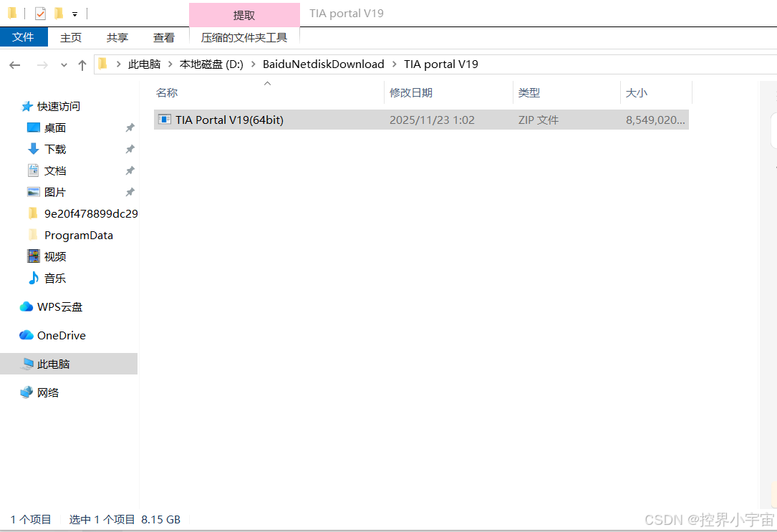Image resolution: width=777 pixels, height=532 pixels.
Task: Navigate to 本地磁盘 (D:) in the address bar
Action: (x=211, y=64)
